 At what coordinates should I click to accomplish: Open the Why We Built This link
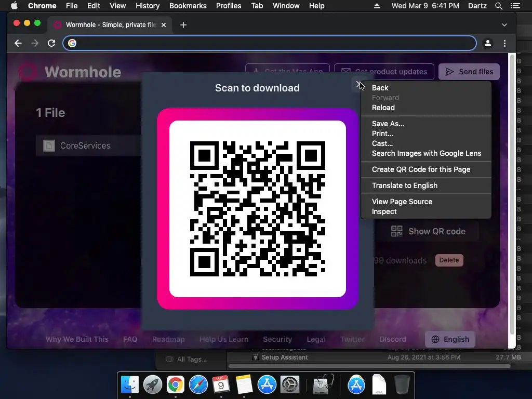click(x=77, y=339)
